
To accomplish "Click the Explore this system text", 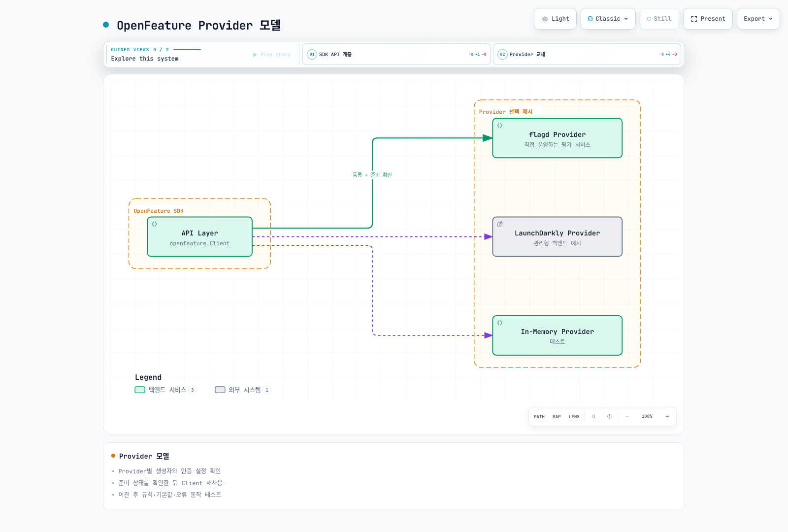I will [145, 59].
